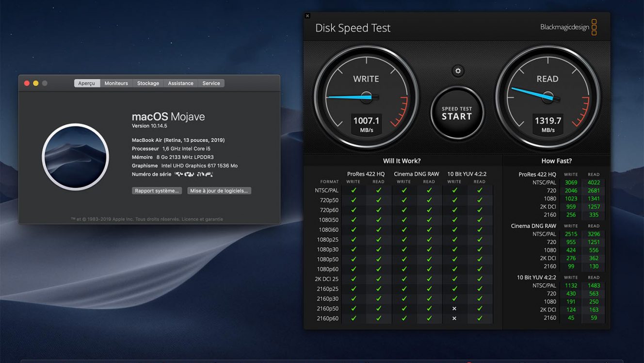Click ProRes read checkmark for 1080p60

pyautogui.click(x=379, y=269)
